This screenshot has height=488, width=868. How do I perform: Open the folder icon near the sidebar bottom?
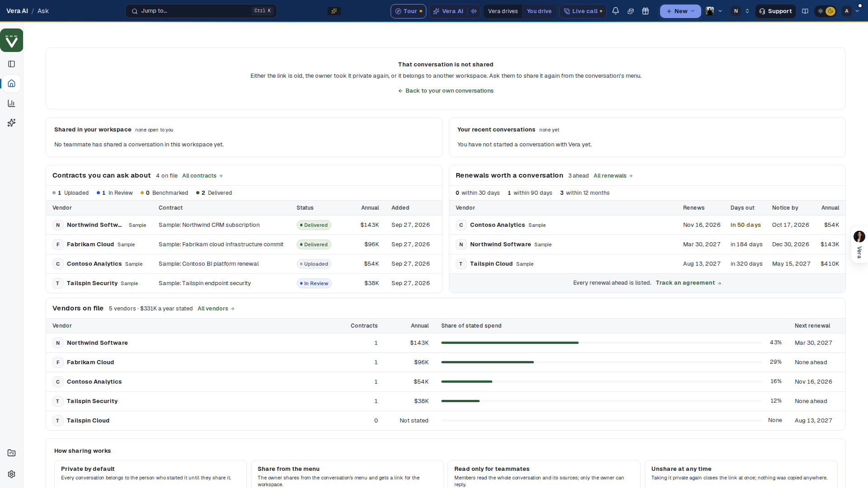[12, 453]
